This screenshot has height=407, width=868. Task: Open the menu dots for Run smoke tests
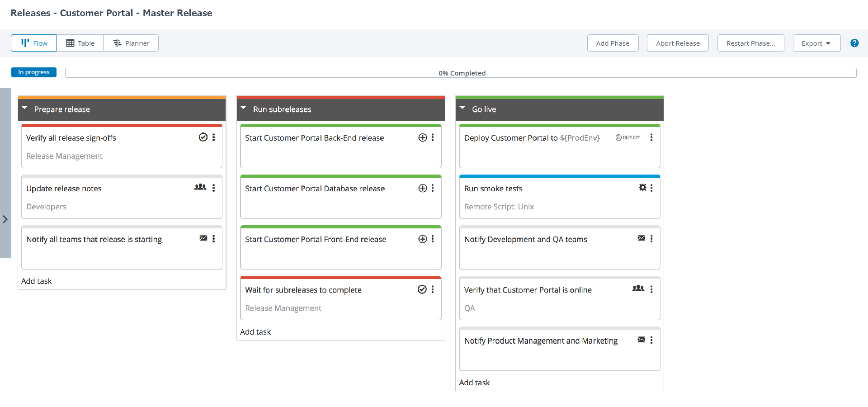pos(651,188)
